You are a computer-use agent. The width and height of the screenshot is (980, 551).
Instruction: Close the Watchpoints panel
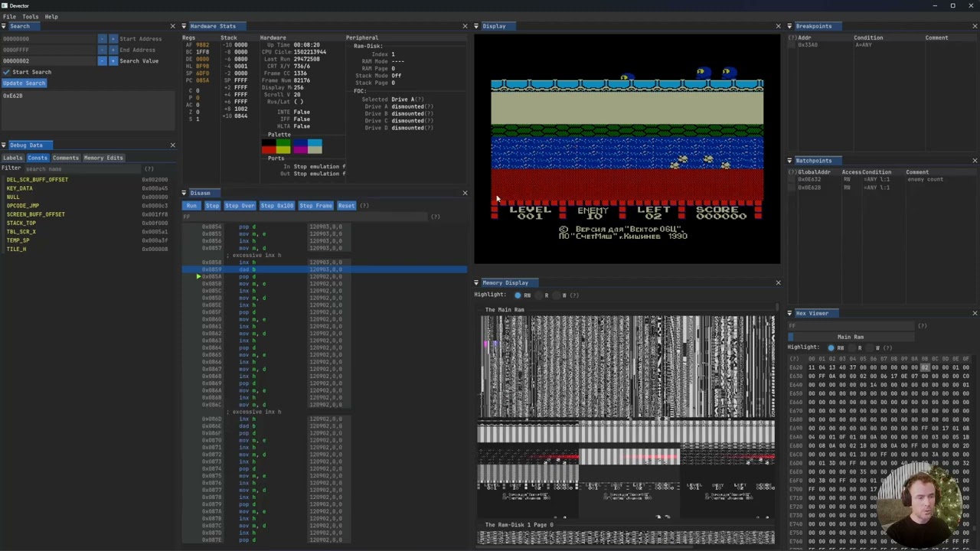975,161
